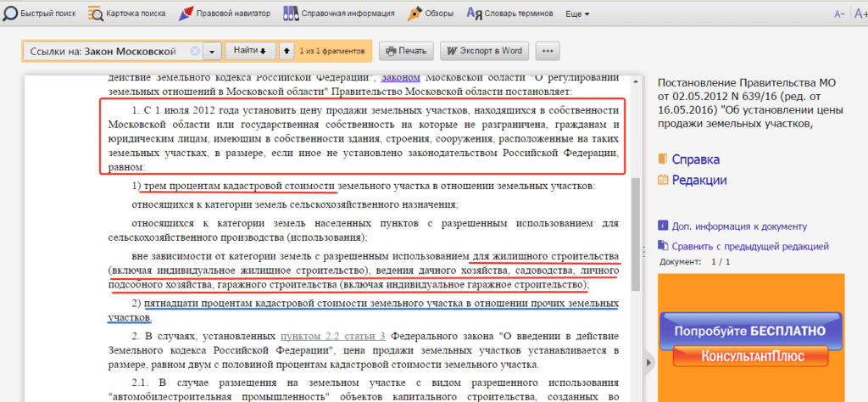Screen dimensions: 868x402
Task: Click the Печать print button
Action: [x=406, y=51]
